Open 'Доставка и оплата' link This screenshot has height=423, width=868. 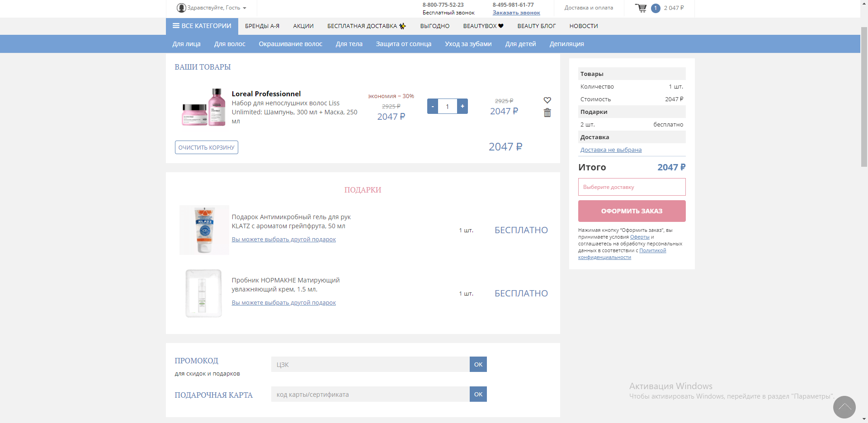point(589,8)
